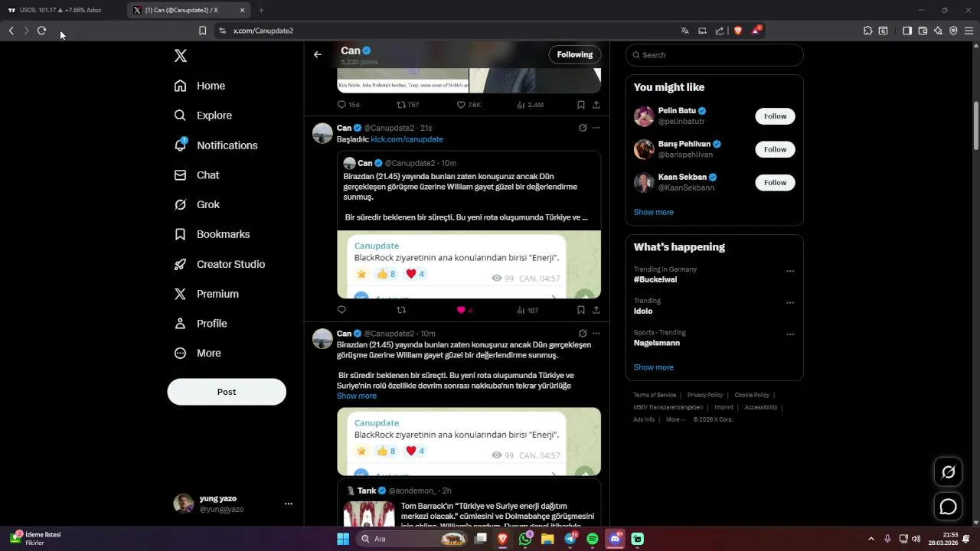Open Windows Start menu
This screenshot has height=551, width=980.
[343, 539]
